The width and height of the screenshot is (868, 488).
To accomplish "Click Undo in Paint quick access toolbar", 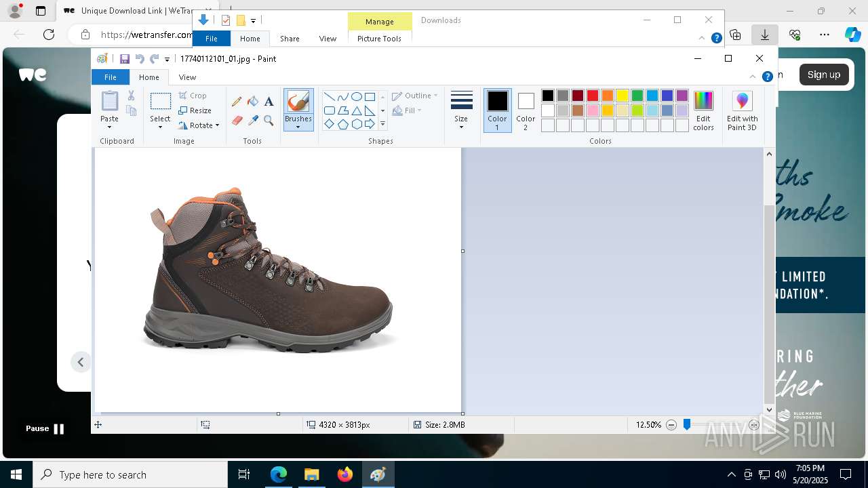I will [140, 59].
